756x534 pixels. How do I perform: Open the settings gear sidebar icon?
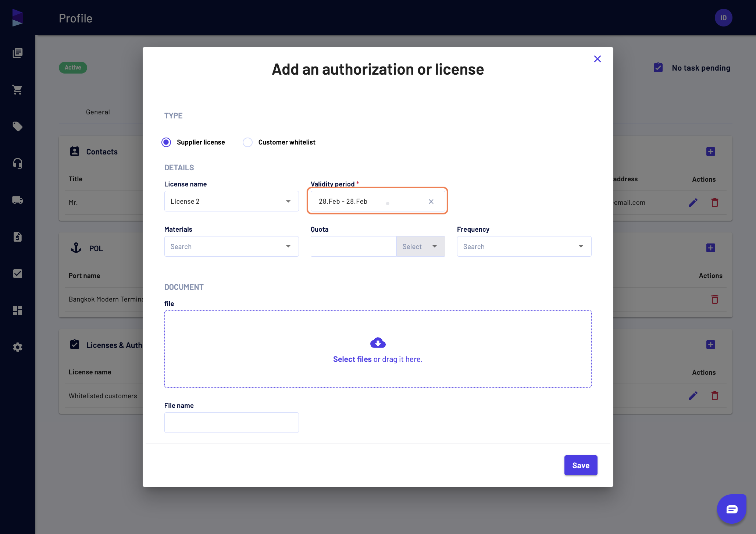click(18, 347)
